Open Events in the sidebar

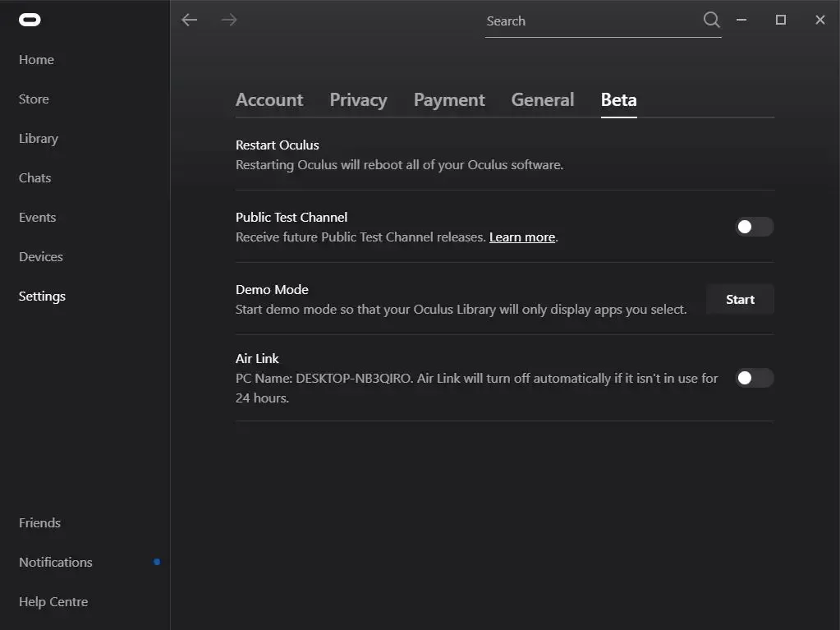[x=38, y=218]
